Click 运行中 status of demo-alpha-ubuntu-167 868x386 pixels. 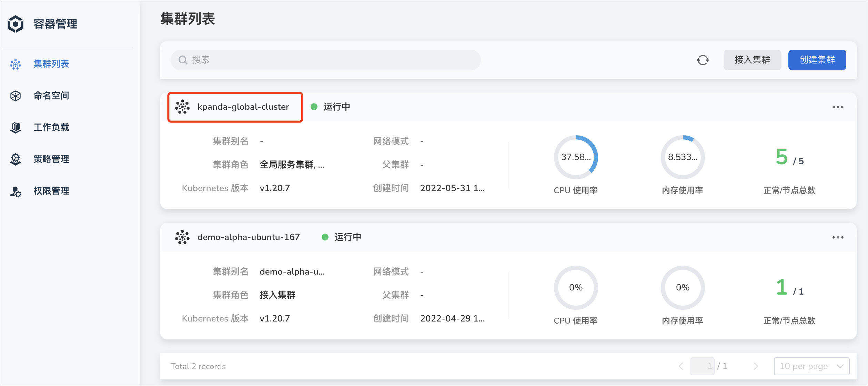click(348, 237)
